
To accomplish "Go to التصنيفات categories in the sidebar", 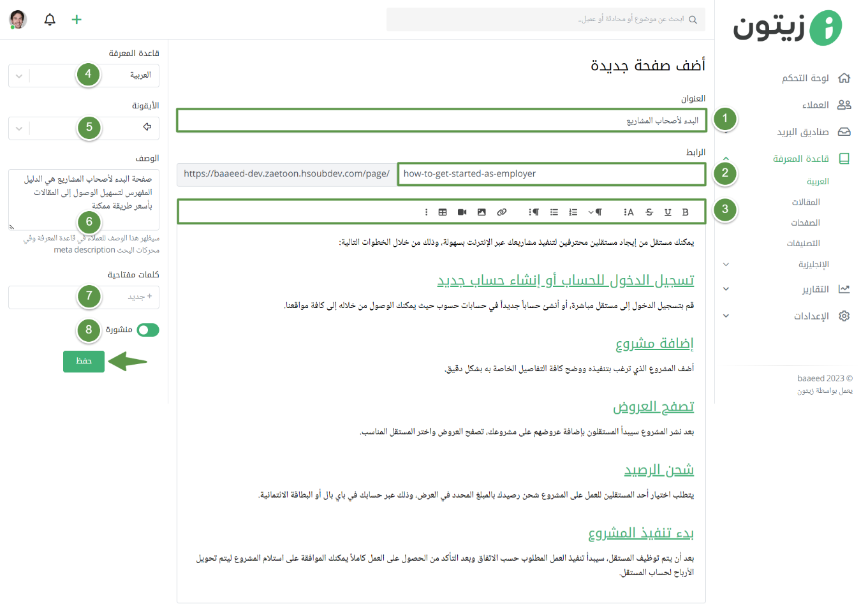I will pyautogui.click(x=804, y=244).
